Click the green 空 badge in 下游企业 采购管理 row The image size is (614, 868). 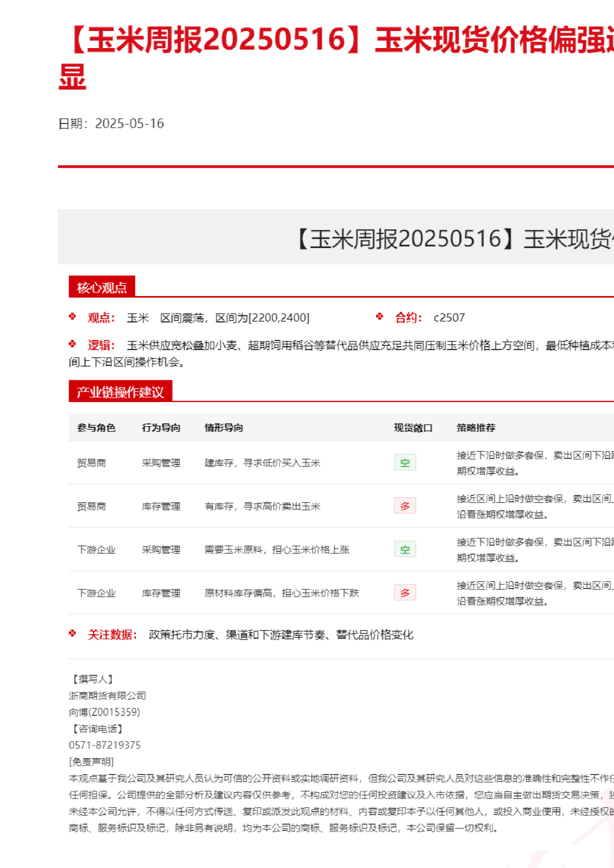point(405,549)
